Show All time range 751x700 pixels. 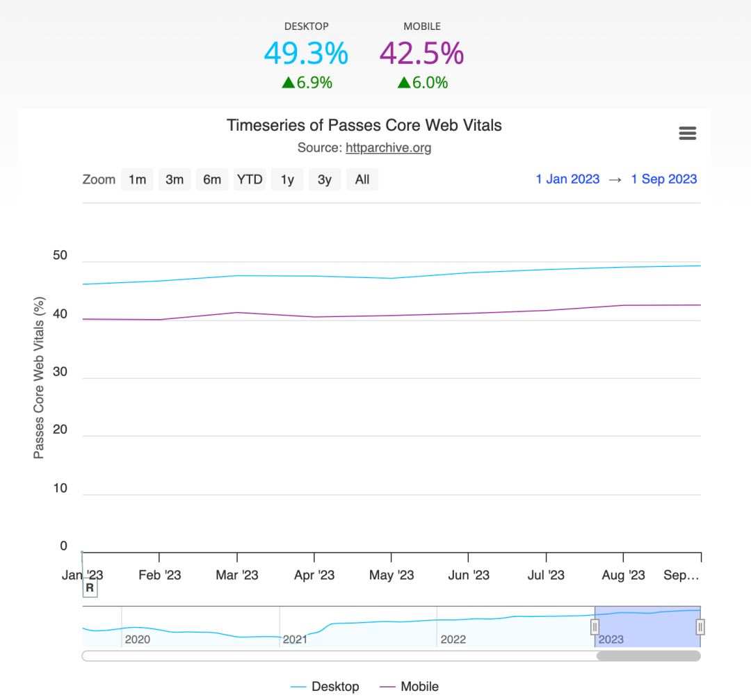pyautogui.click(x=362, y=179)
